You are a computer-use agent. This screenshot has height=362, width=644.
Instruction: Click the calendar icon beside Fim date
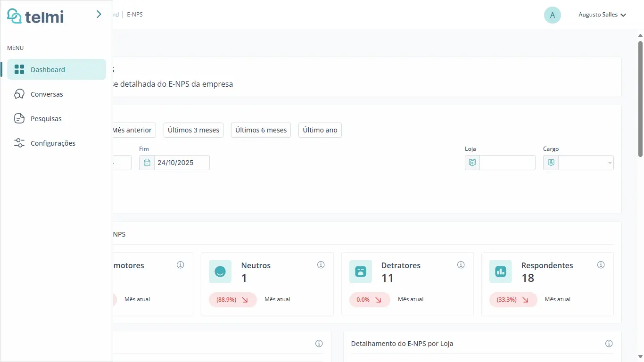(x=147, y=163)
